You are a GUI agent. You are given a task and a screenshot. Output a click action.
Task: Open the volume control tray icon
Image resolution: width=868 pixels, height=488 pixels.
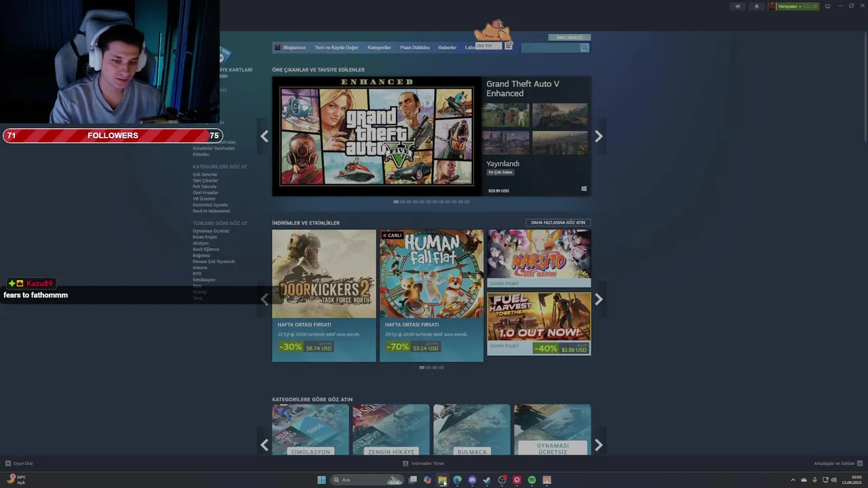(833, 480)
